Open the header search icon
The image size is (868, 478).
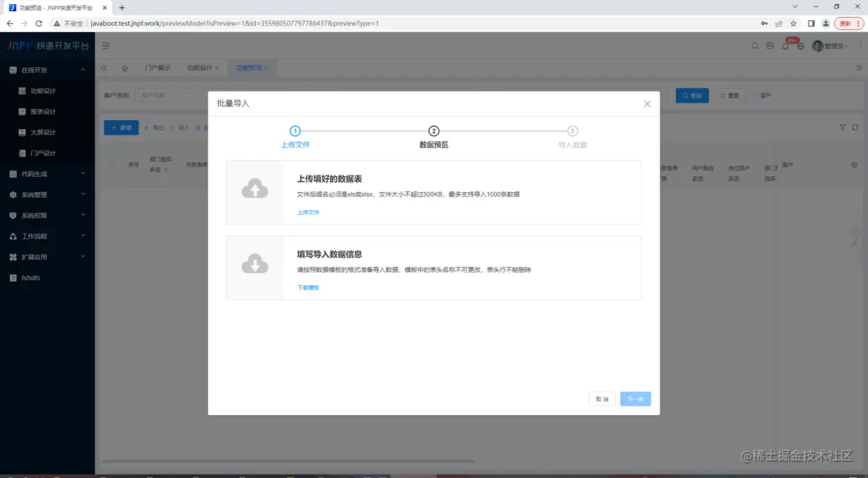[755, 46]
